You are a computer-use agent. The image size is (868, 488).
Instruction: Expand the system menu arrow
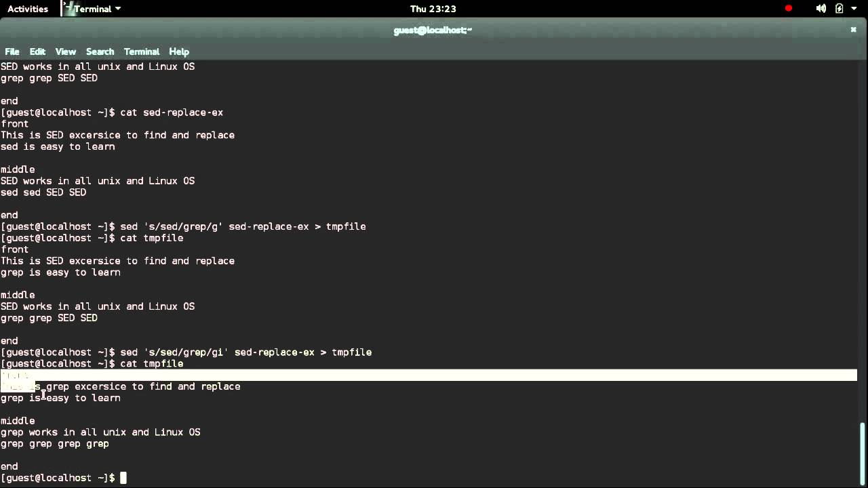[853, 9]
